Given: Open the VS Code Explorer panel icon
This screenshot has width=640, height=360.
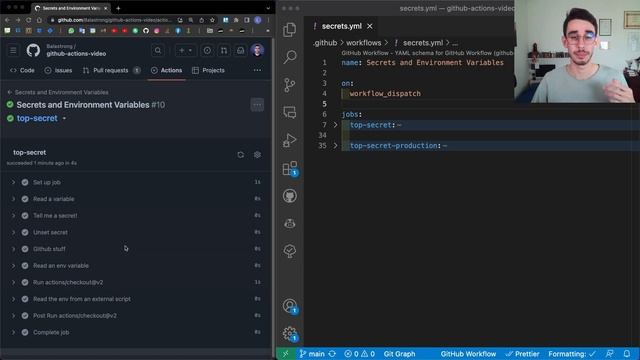Looking at the screenshot, I should [x=290, y=29].
